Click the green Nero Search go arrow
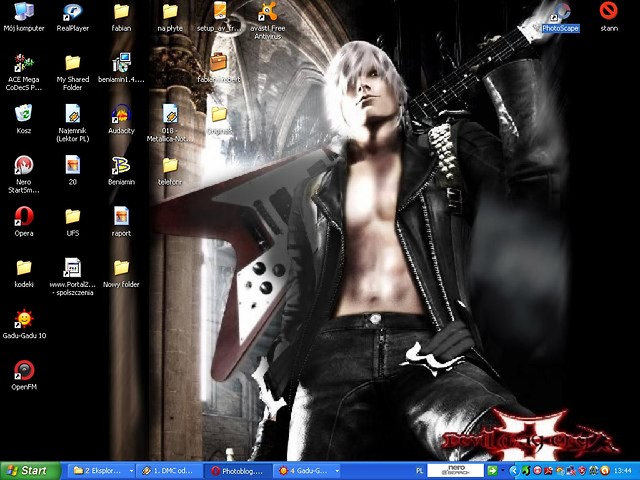 493,471
